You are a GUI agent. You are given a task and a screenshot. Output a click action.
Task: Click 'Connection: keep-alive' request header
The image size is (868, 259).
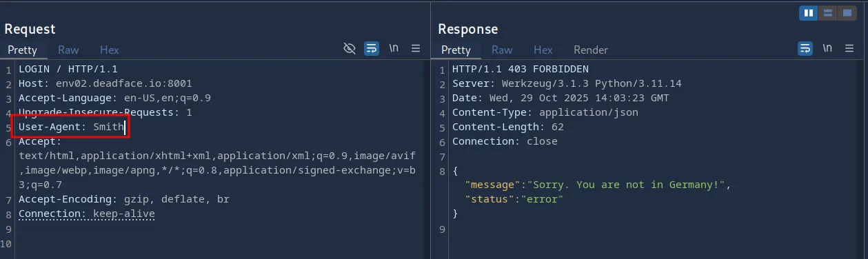(x=87, y=214)
